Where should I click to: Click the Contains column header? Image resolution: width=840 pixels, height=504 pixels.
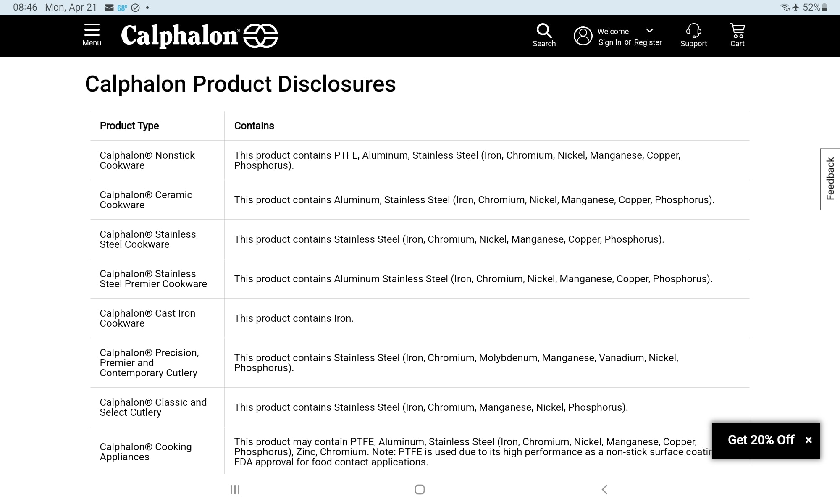click(254, 126)
